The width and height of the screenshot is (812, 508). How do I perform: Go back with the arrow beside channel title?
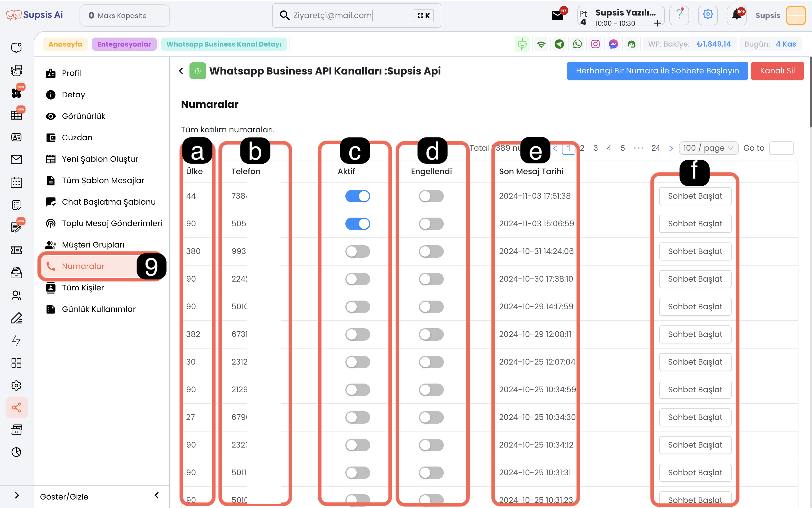pyautogui.click(x=181, y=71)
